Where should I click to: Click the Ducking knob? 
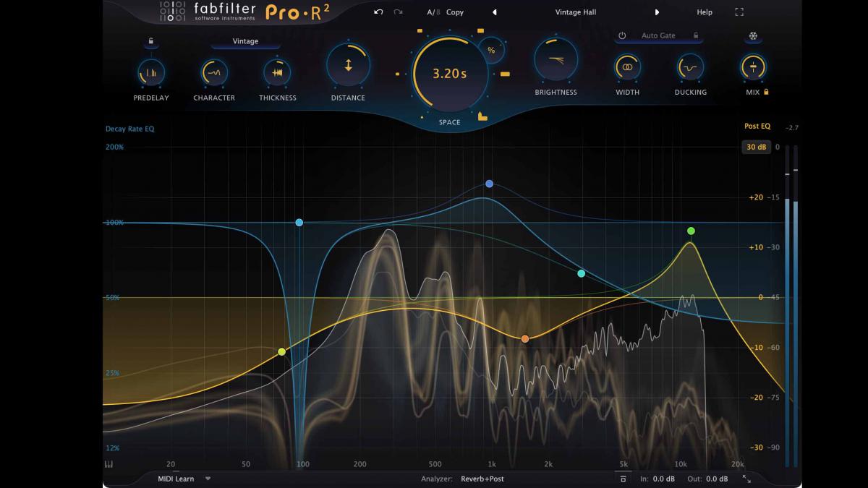(690, 67)
